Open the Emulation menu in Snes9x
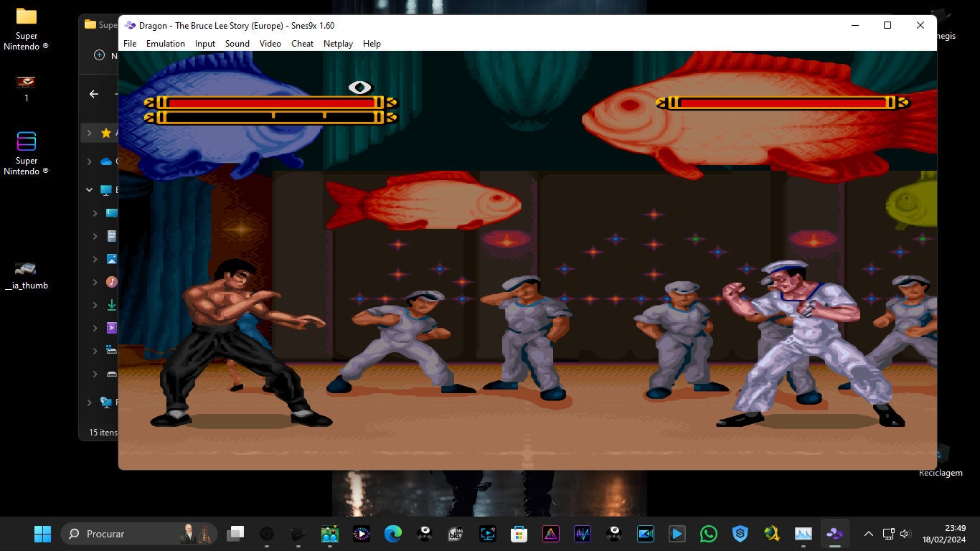980x551 pixels. [166, 44]
